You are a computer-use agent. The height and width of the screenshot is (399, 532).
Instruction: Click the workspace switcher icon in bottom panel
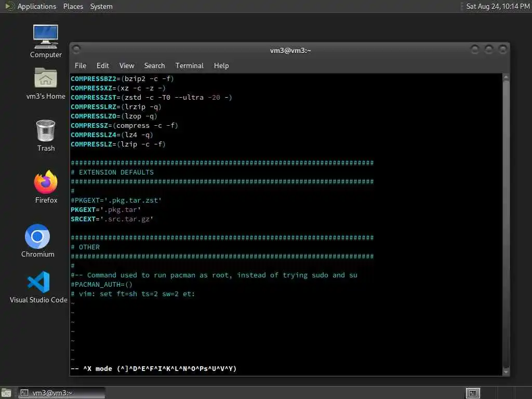[x=473, y=393]
